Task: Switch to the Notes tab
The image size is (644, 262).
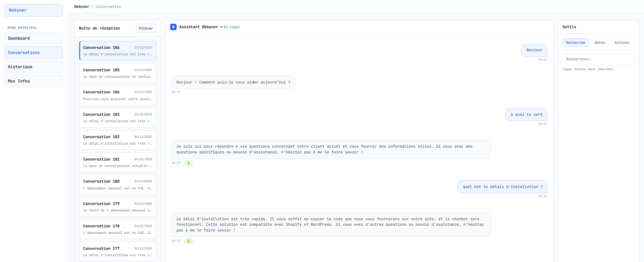Action: click(x=599, y=42)
